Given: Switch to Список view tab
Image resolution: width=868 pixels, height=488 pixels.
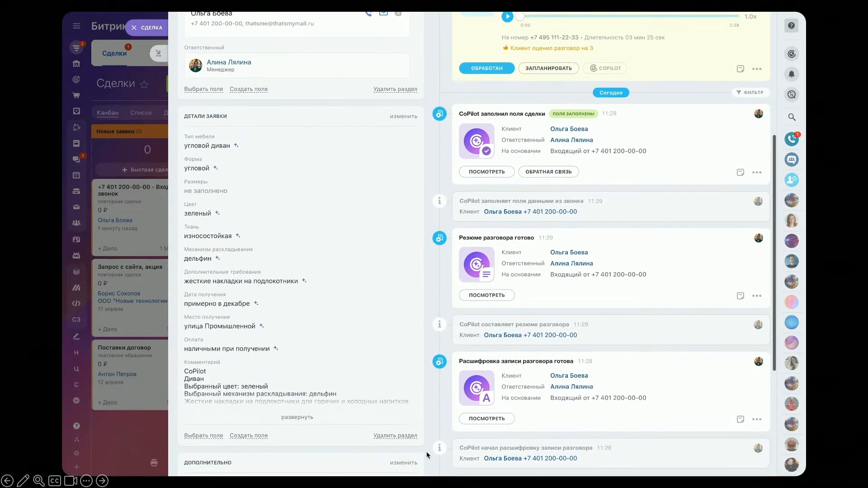Looking at the screenshot, I should tap(141, 113).
